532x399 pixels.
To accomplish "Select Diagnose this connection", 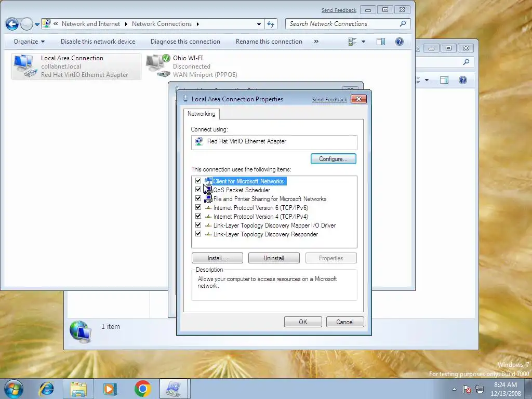I will pos(185,42).
